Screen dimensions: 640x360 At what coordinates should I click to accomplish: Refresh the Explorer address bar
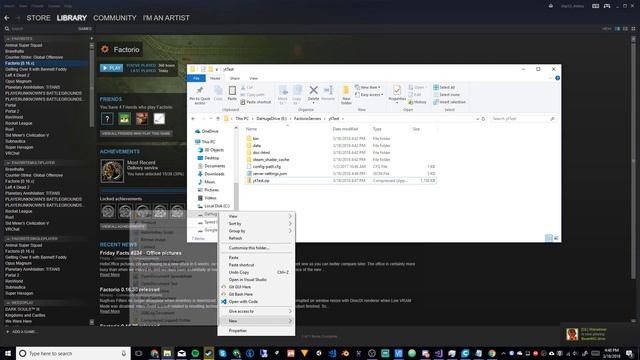(484, 119)
